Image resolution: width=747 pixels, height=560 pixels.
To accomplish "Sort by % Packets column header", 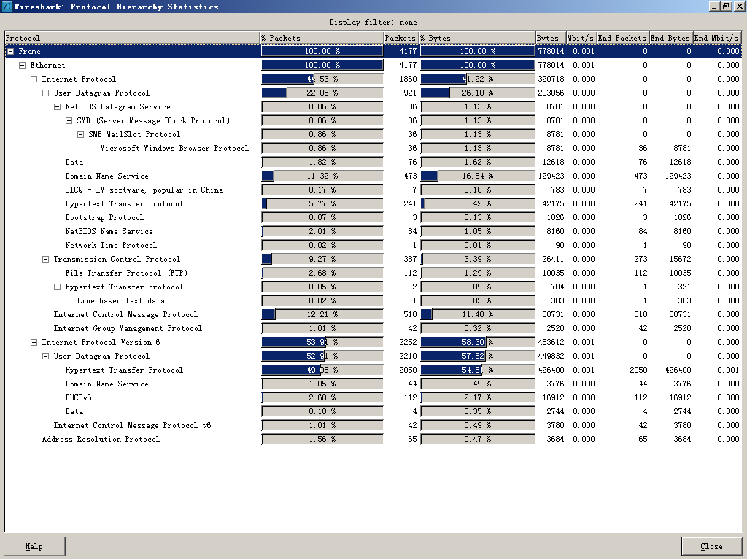I will (x=322, y=38).
